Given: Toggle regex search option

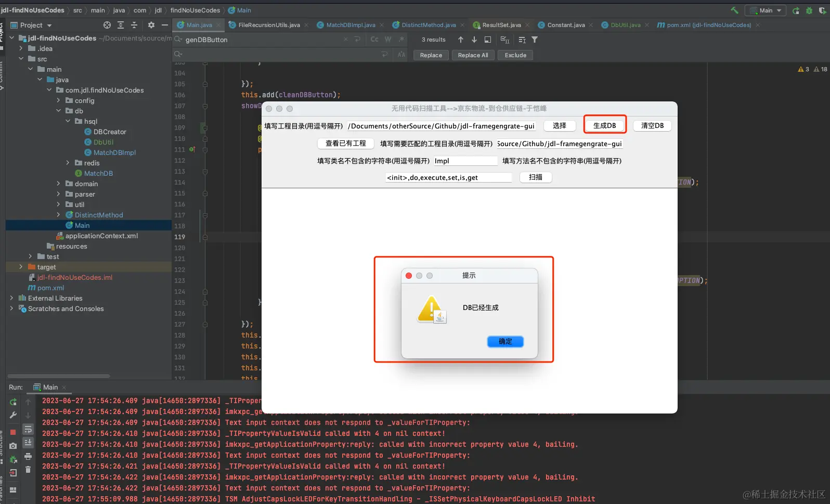Looking at the screenshot, I should point(401,40).
